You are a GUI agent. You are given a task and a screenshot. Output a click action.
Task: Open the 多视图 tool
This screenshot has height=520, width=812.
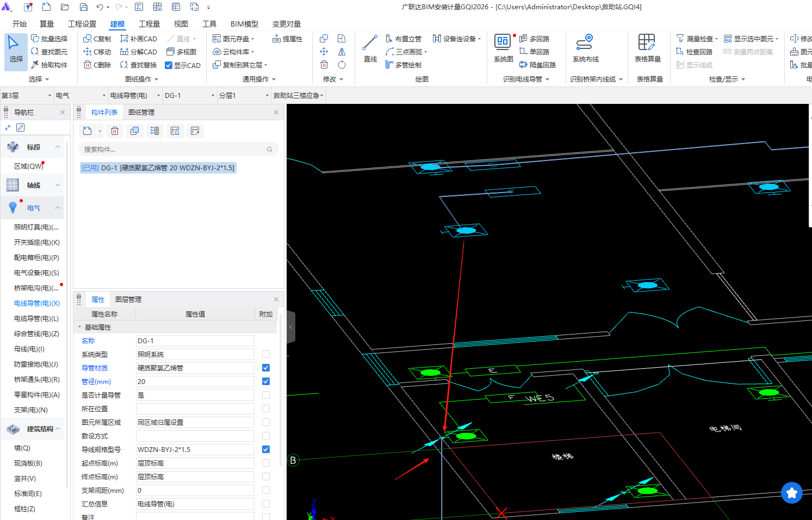click(x=182, y=52)
